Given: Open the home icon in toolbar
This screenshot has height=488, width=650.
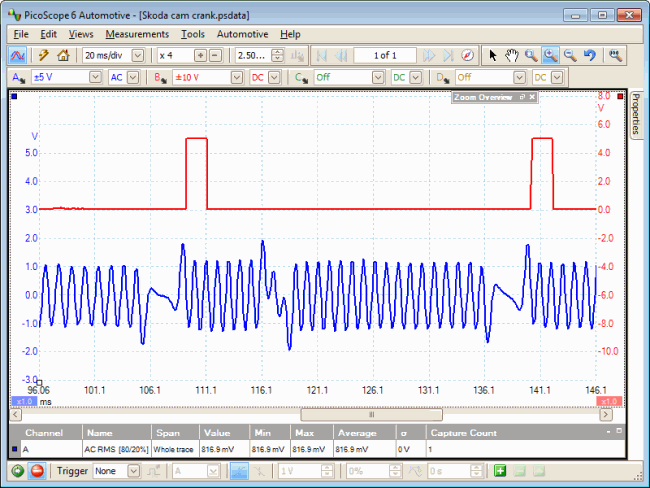Looking at the screenshot, I should coord(63,55).
